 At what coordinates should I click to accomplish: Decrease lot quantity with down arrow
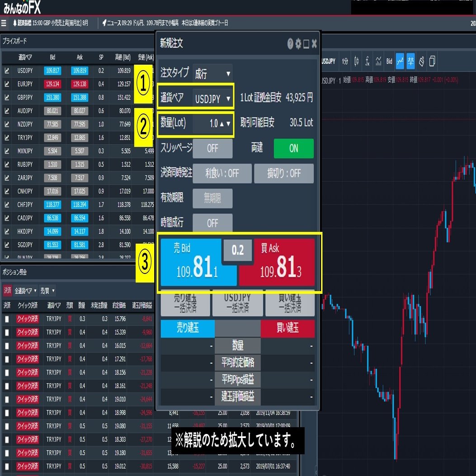pyautogui.click(x=228, y=123)
